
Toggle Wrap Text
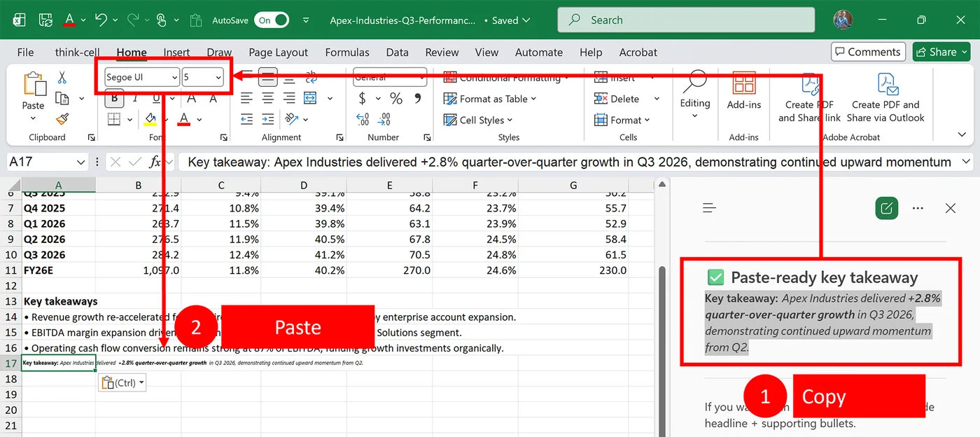(x=310, y=77)
